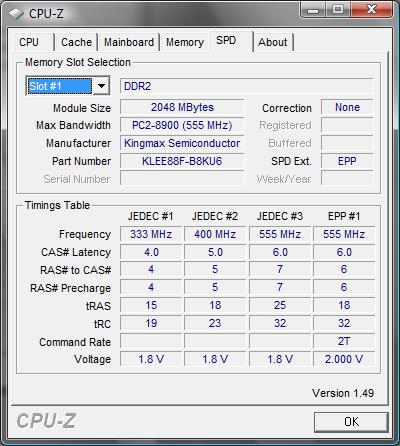Minimize the CPU-Z window
400x446 pixels.
[312, 10]
